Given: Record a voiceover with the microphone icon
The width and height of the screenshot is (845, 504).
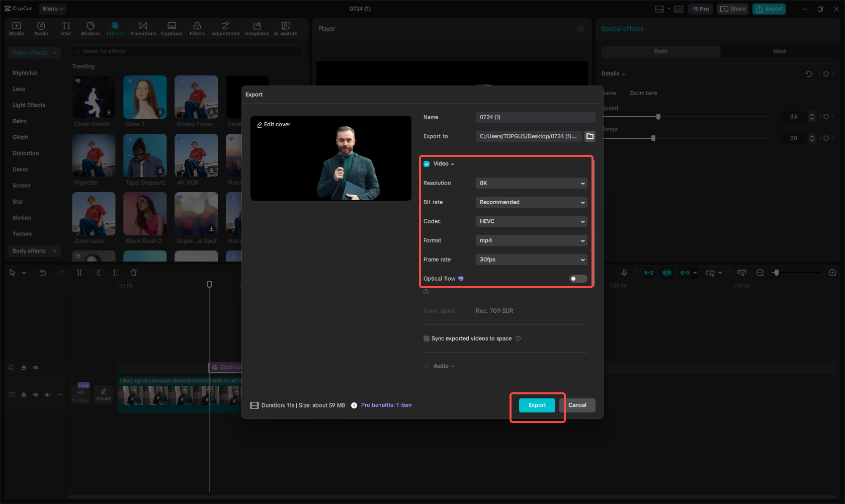Looking at the screenshot, I should coord(624,273).
